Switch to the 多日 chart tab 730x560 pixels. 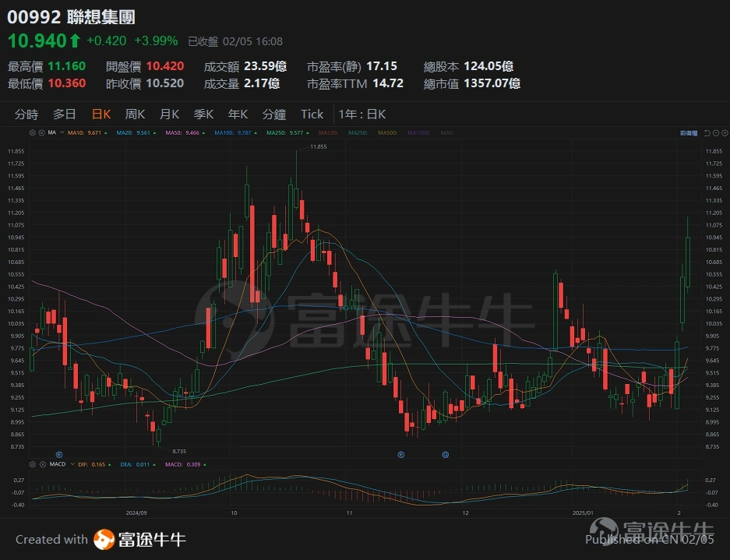tap(64, 114)
